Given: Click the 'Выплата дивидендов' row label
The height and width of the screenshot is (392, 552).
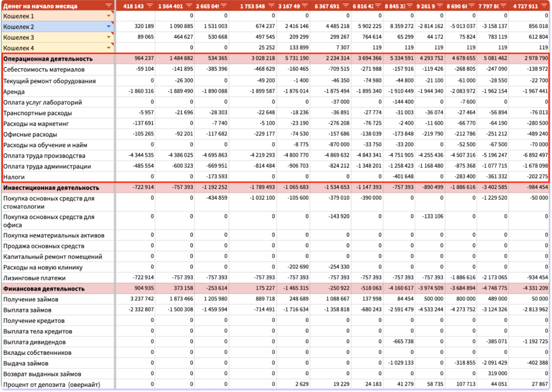Looking at the screenshot, I should coord(34,342).
